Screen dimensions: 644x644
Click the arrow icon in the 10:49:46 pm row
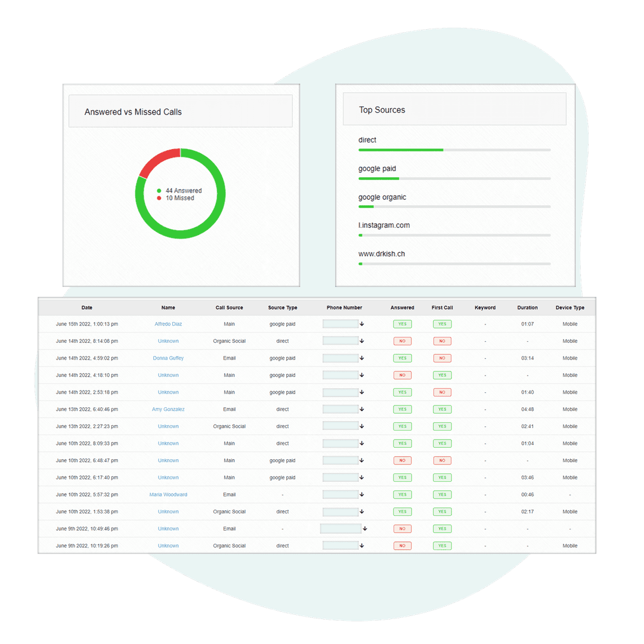[x=365, y=529]
